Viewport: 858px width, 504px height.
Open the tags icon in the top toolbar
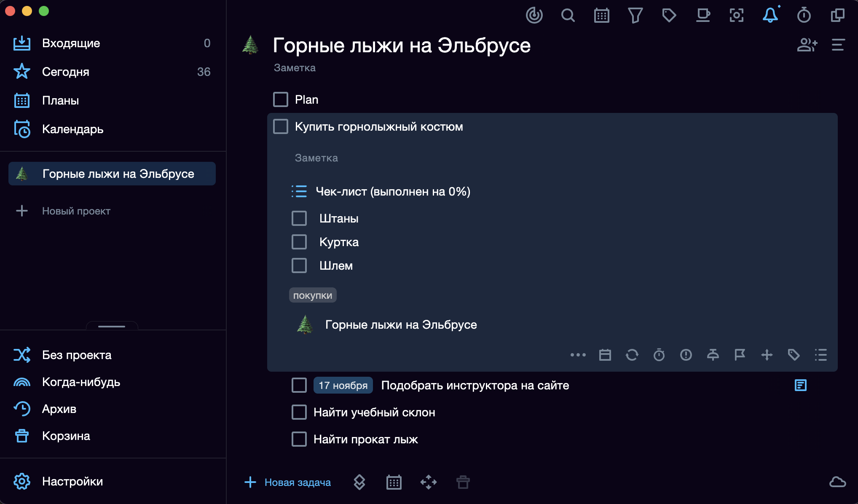(669, 16)
